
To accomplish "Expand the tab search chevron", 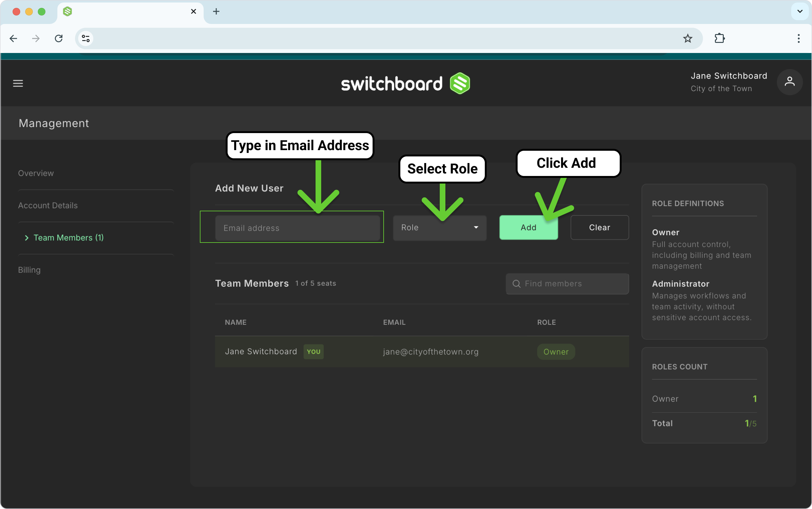I will point(800,11).
